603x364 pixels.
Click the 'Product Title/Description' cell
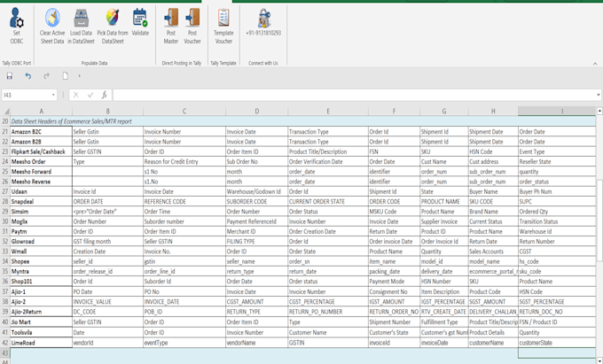click(x=328, y=151)
